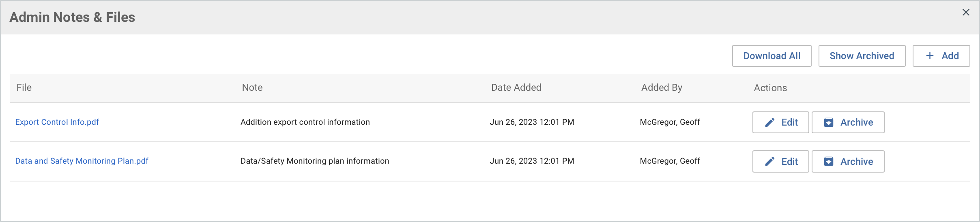This screenshot has width=980, height=222.
Task: Click the archive box icon for Export Control Info.pdf
Action: click(x=829, y=122)
